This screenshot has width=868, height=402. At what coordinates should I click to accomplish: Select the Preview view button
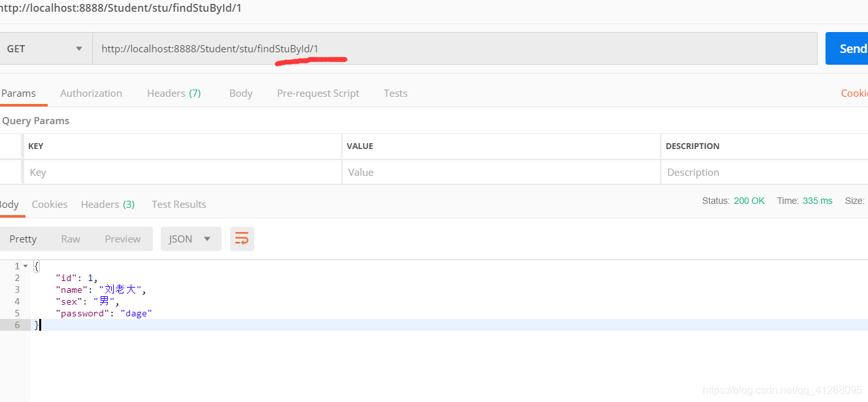click(122, 239)
